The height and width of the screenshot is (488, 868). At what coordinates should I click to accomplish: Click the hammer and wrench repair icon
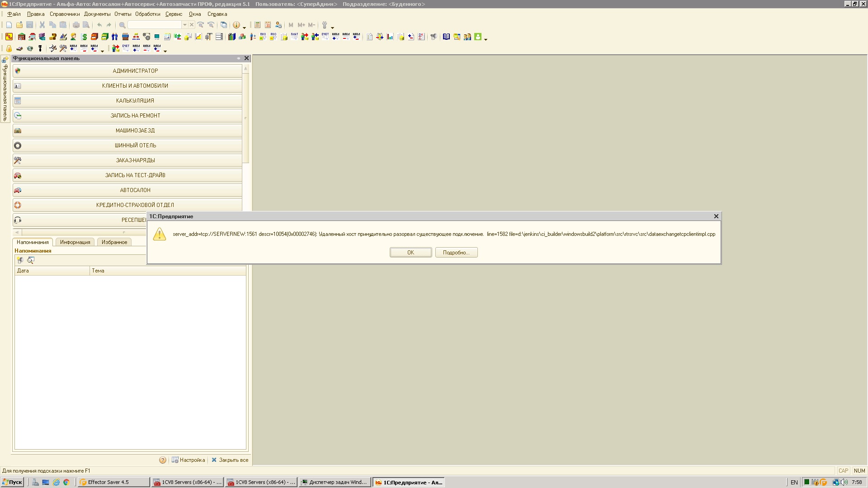pos(63,48)
